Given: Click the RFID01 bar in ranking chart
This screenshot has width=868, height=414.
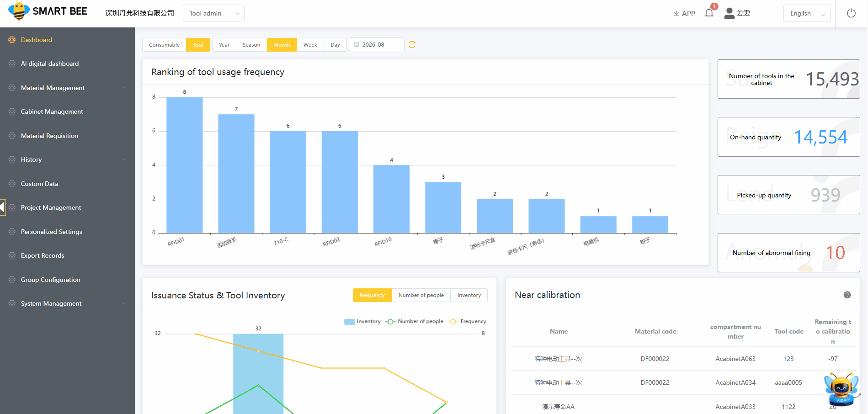Looking at the screenshot, I should pos(185,165).
